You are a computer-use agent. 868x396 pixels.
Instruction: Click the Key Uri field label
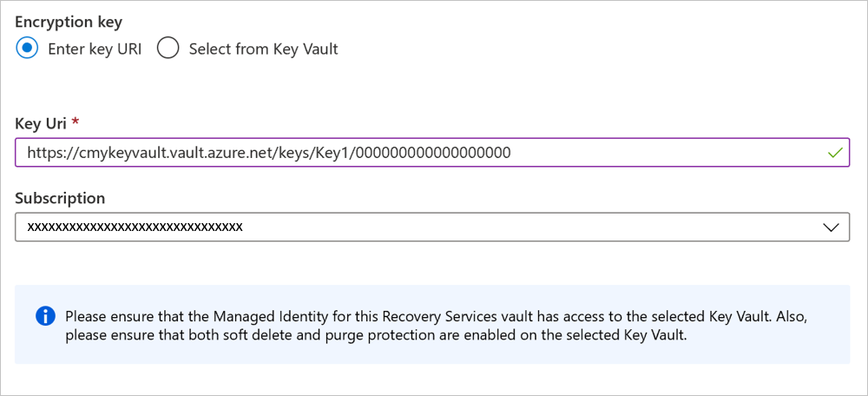tap(41, 123)
